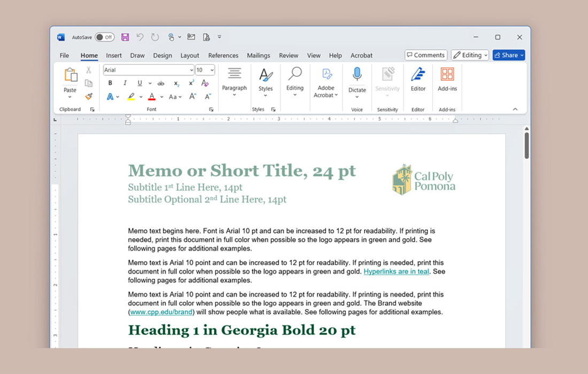The width and height of the screenshot is (588, 374).
Task: Follow the 'Hyperlinks are in teal' link
Action: coord(397,271)
